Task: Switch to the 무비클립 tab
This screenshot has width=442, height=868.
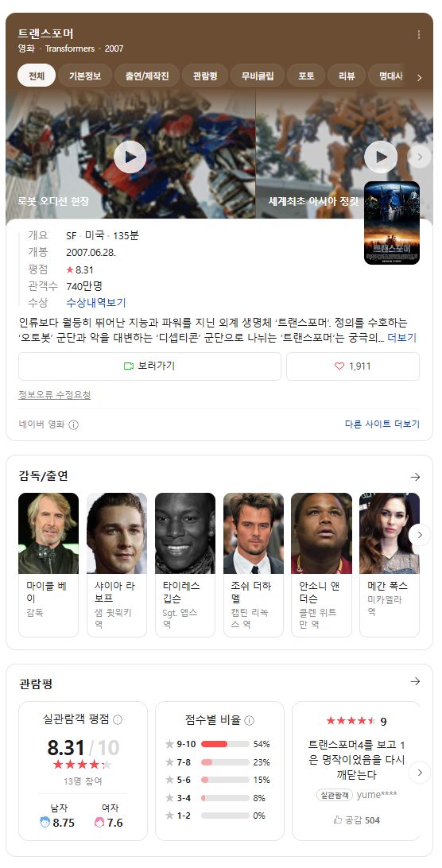Action: [258, 76]
